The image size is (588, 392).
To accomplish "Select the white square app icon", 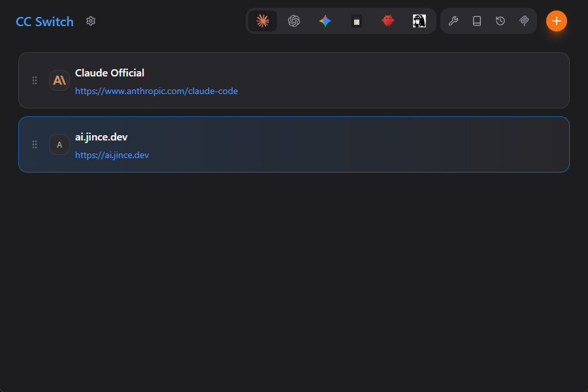I will click(357, 21).
